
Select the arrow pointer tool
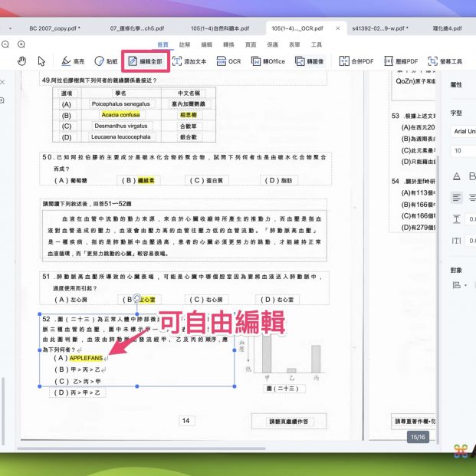point(42,61)
